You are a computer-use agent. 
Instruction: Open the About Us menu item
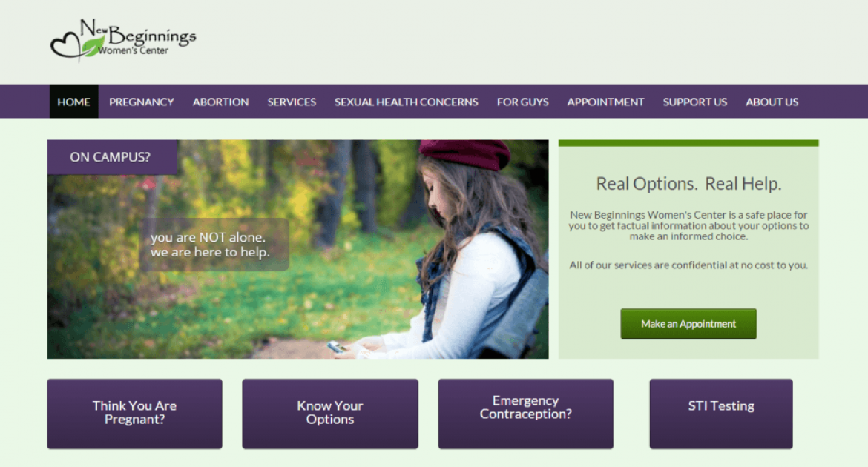tap(772, 102)
